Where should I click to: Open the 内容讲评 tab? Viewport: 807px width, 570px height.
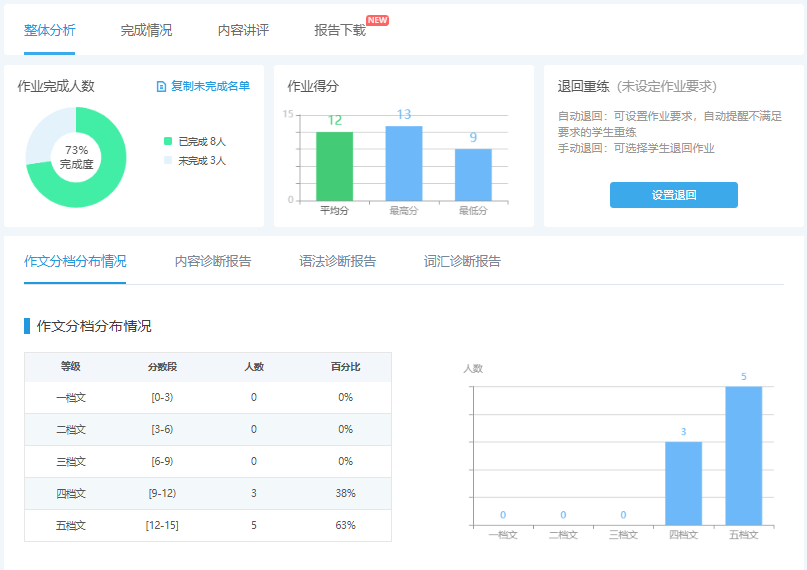coord(243,30)
